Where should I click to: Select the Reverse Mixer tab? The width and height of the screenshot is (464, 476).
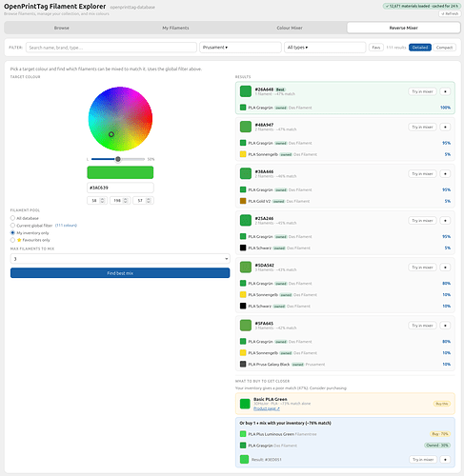(x=404, y=28)
